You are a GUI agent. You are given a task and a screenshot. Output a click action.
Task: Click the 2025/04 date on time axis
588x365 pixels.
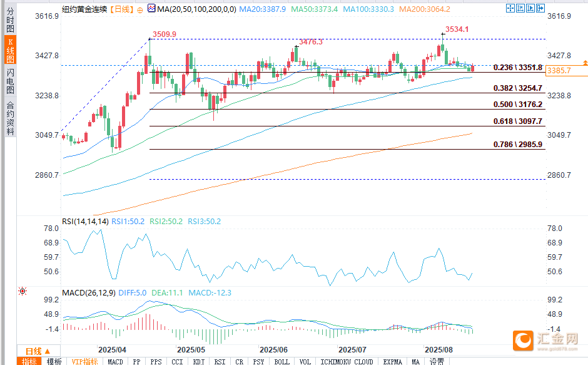(112, 350)
